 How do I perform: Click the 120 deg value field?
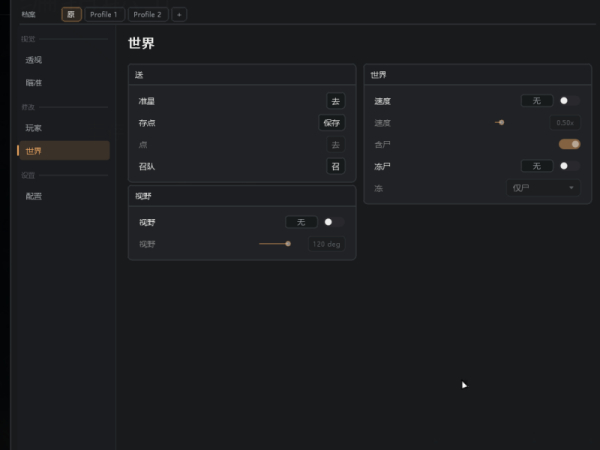coord(326,244)
